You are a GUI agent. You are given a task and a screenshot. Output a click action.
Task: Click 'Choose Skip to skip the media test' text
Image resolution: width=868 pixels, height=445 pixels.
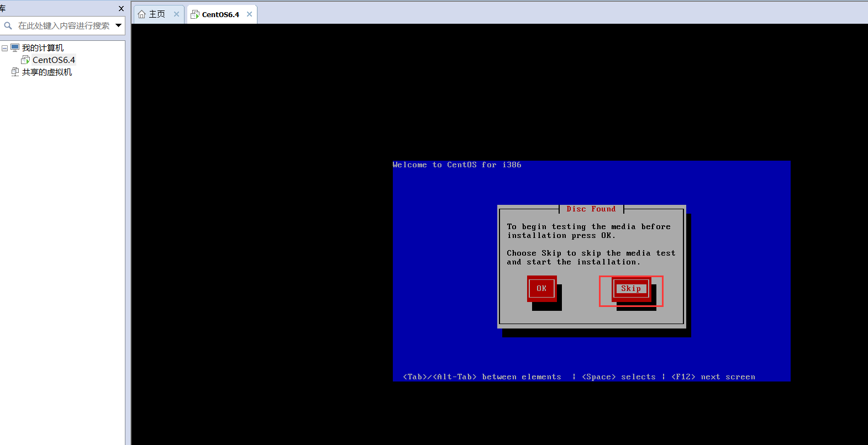pyautogui.click(x=591, y=253)
